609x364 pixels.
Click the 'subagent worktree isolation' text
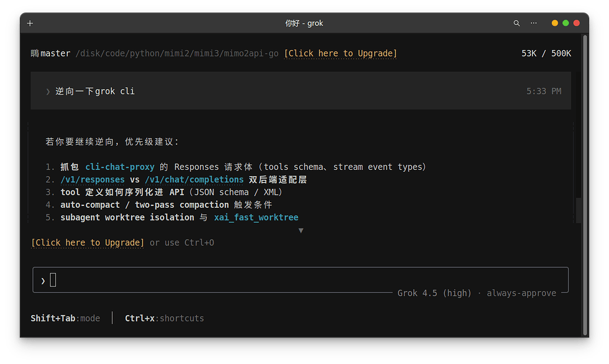(127, 218)
